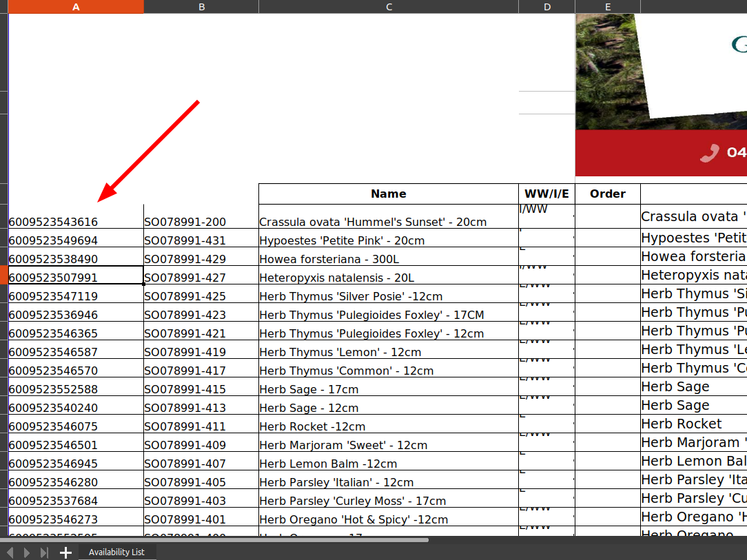
Task: Select cell with barcode 6009523507991
Action: click(x=76, y=278)
